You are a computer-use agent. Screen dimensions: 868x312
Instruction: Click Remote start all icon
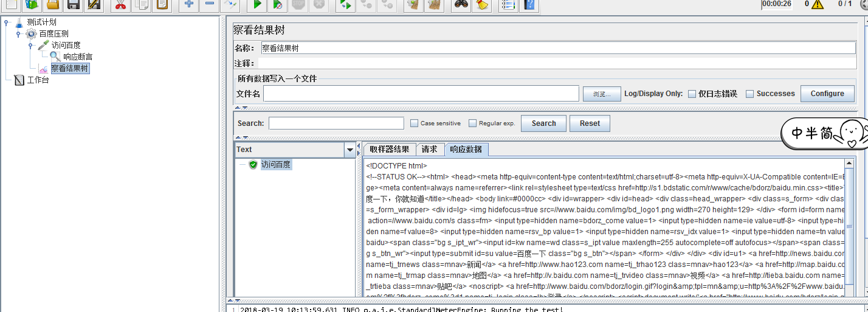[345, 5]
